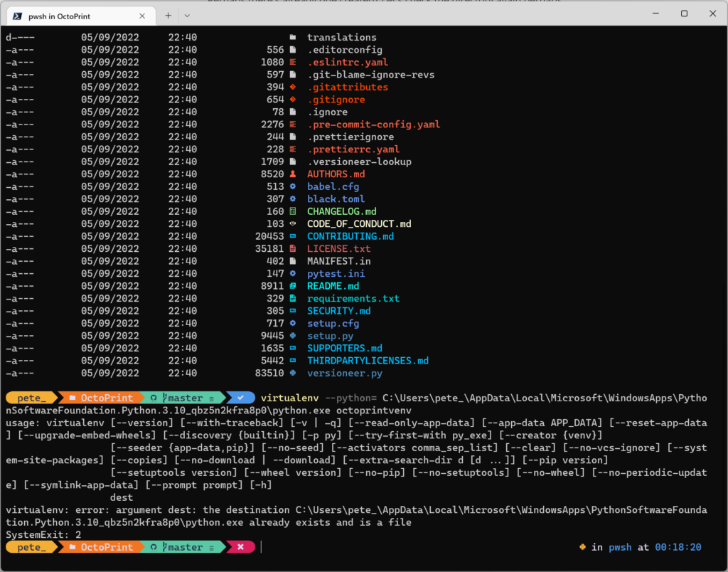This screenshot has height=572, width=728.
Task: Click the master branch segment of bottom prompt
Action: (x=183, y=547)
